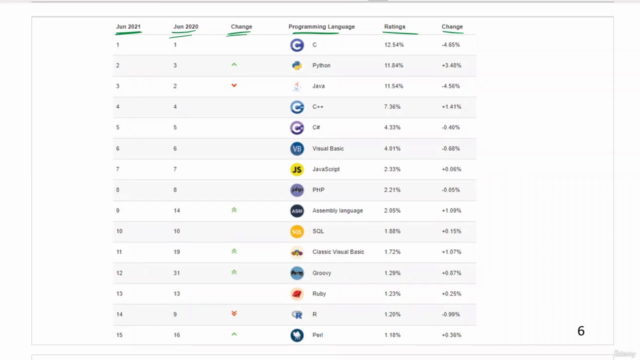Click Jun 2020 rank 14 in Assembly row

(x=177, y=211)
